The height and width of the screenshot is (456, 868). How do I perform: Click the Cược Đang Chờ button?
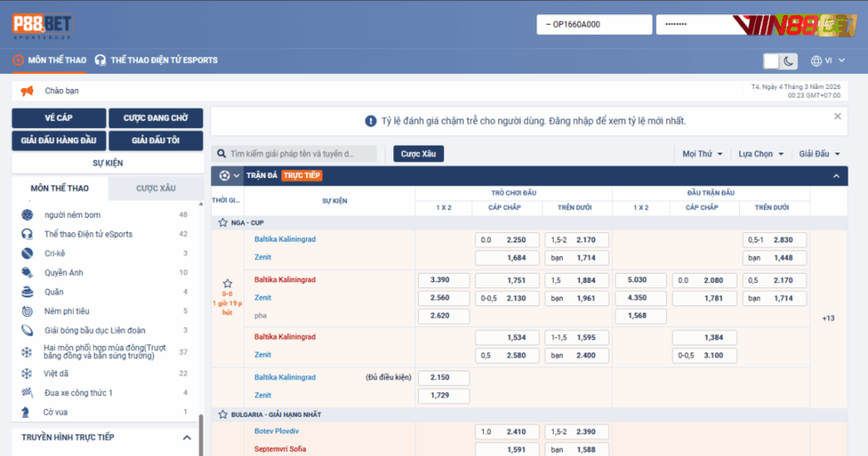coord(156,118)
